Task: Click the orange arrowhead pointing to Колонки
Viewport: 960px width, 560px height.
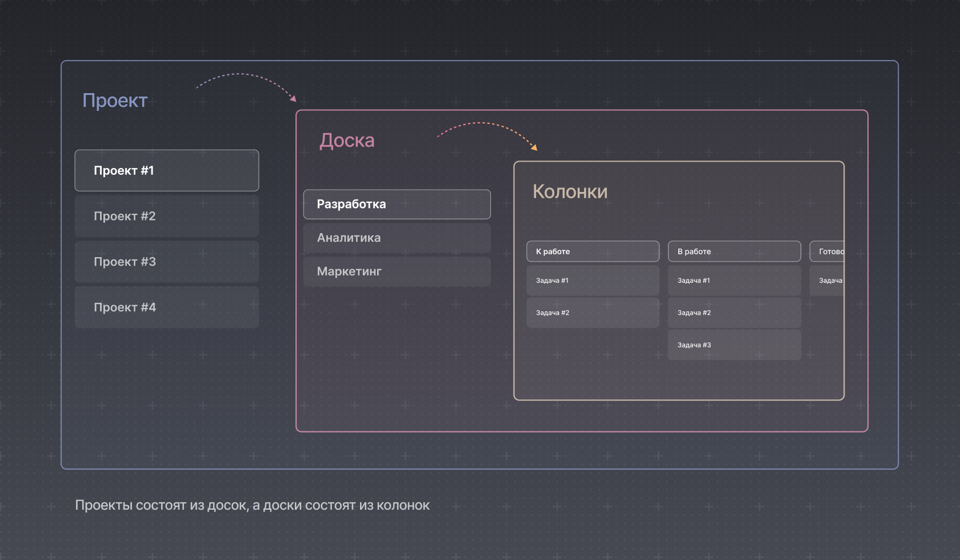Action: point(534,147)
